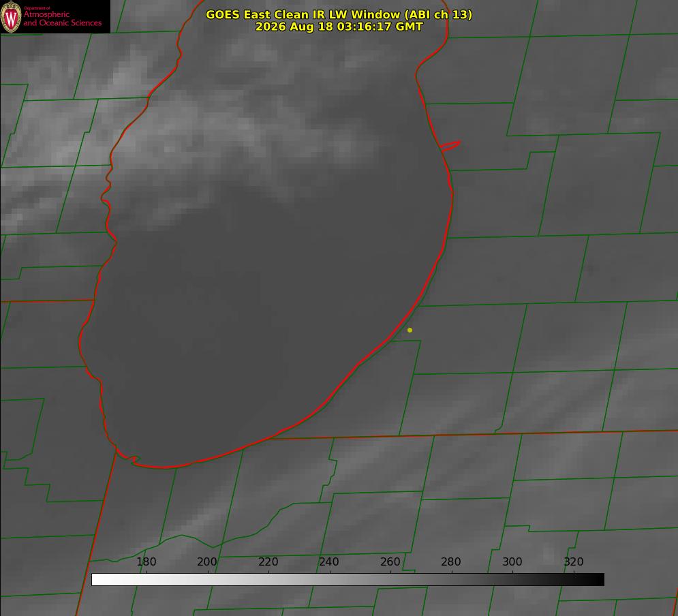The image size is (678, 616).
Task: Select the 280 temperature label
Action: [451, 561]
